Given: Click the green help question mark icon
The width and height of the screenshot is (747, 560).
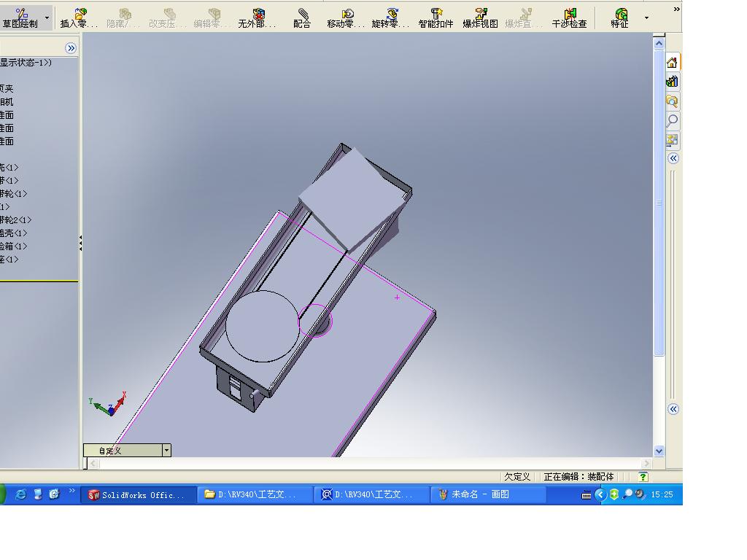Looking at the screenshot, I should click(643, 477).
